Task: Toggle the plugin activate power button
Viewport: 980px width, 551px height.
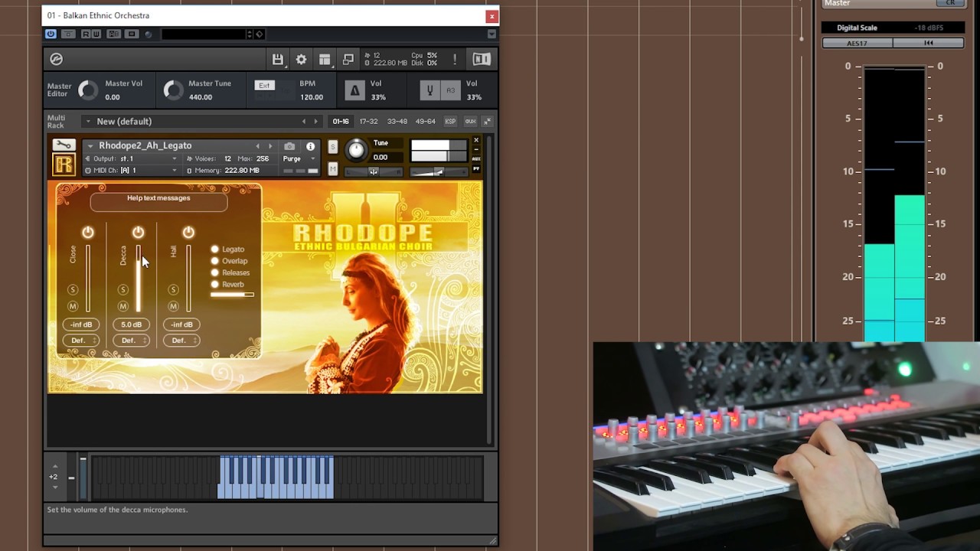Action: [x=51, y=34]
